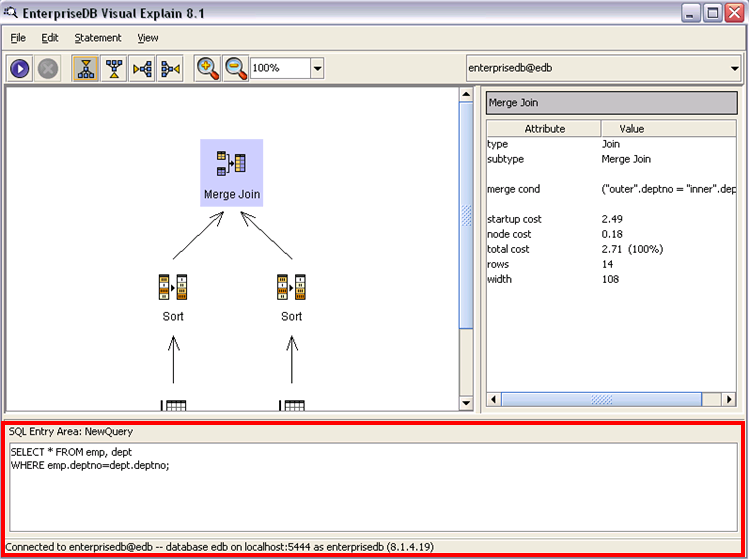
Task: Open the Edit menu
Action: [x=50, y=38]
